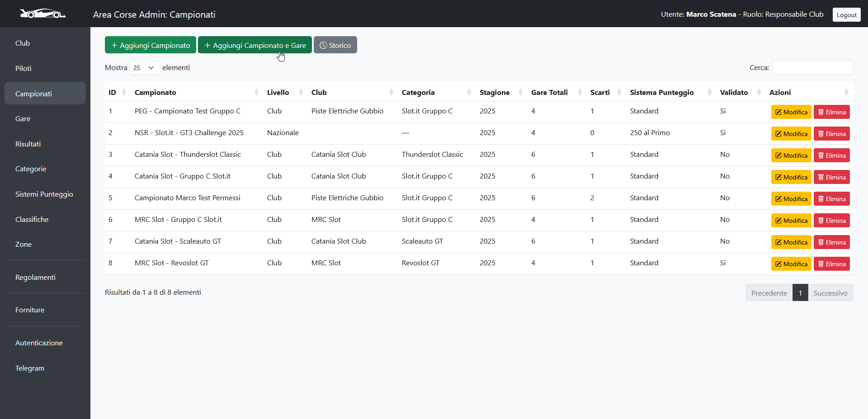Open the Mostra elements count dropdown
Screen dimensions: 868x419
click(x=144, y=68)
